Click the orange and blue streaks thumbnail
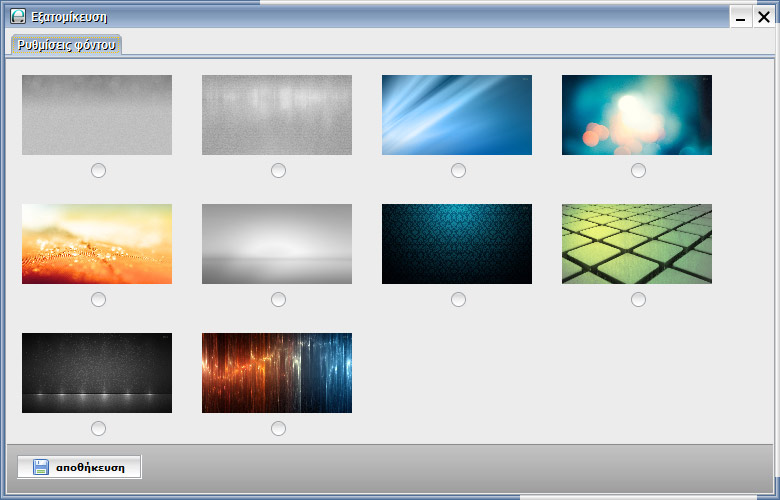This screenshot has width=780, height=500. (277, 373)
